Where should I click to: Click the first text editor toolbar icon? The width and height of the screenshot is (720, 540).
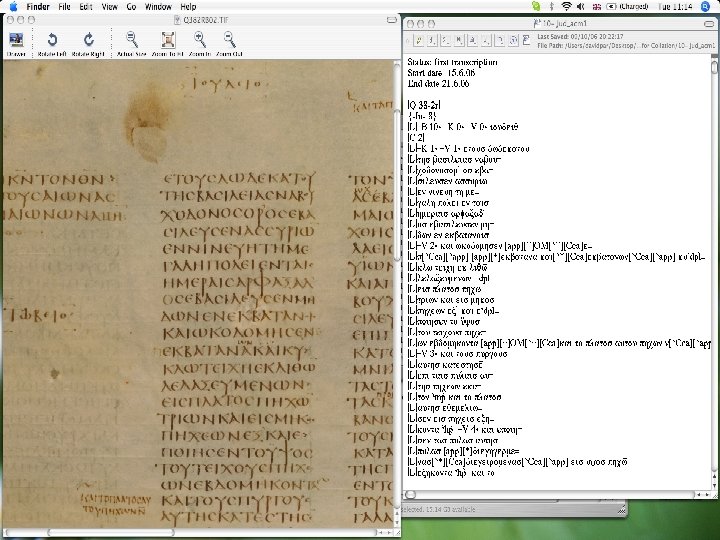click(418, 40)
